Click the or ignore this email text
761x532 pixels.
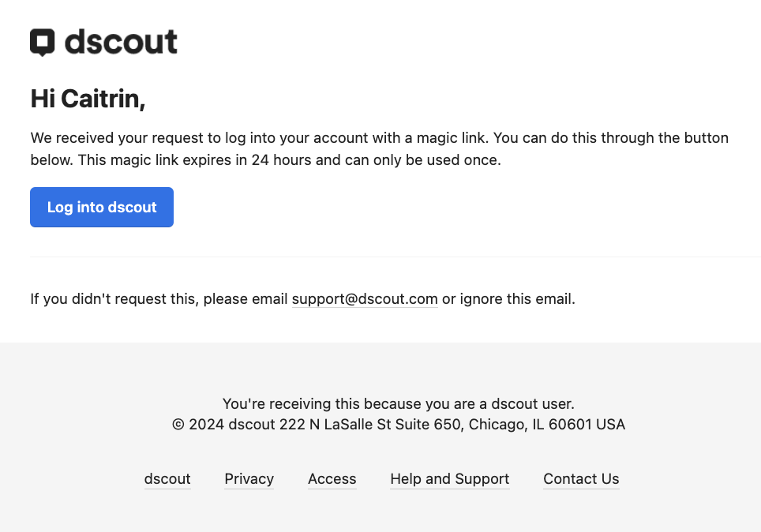(508, 299)
